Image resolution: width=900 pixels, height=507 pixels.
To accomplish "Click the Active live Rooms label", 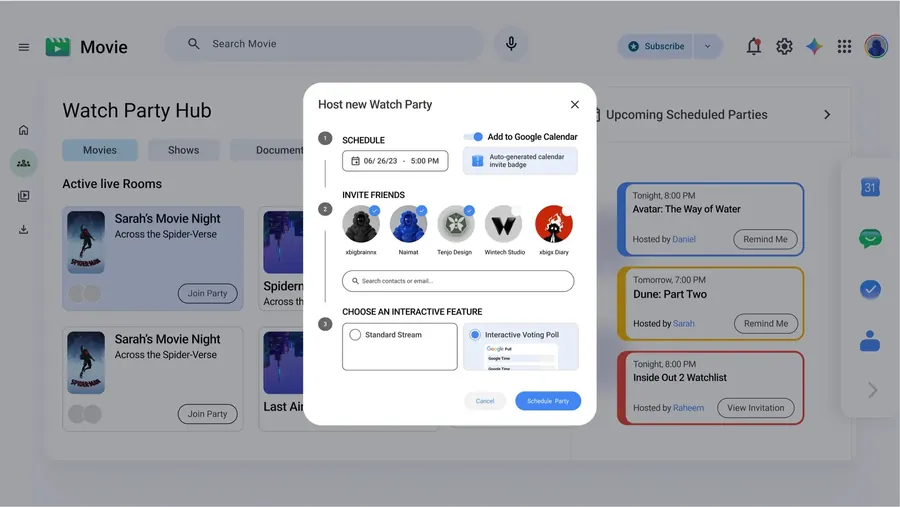I will coord(112,184).
